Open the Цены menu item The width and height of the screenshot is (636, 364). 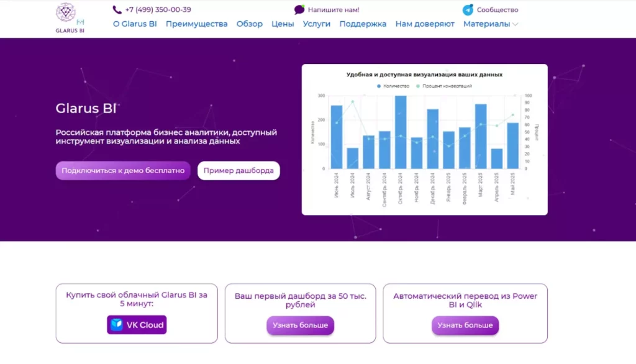(x=283, y=24)
